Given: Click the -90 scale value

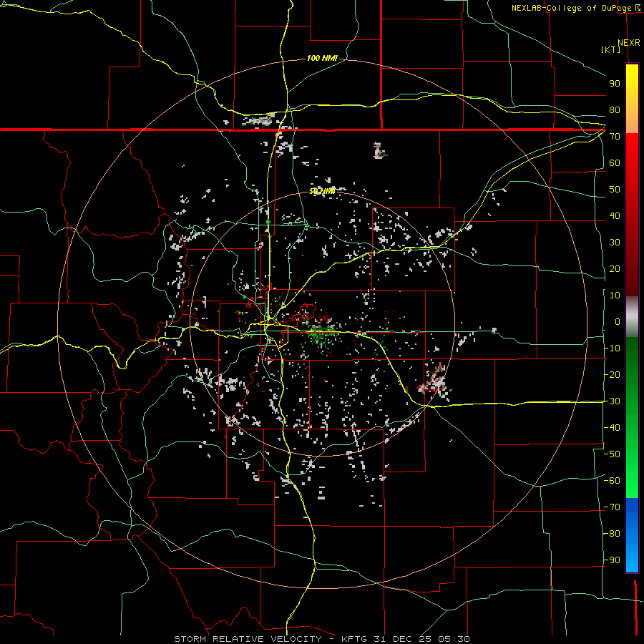Looking at the screenshot, I should coord(612,560).
